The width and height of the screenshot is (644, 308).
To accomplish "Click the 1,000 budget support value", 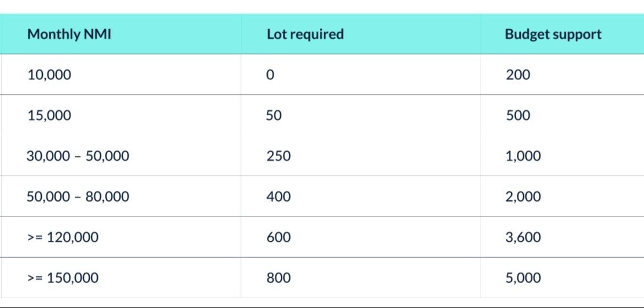I will 523,156.
